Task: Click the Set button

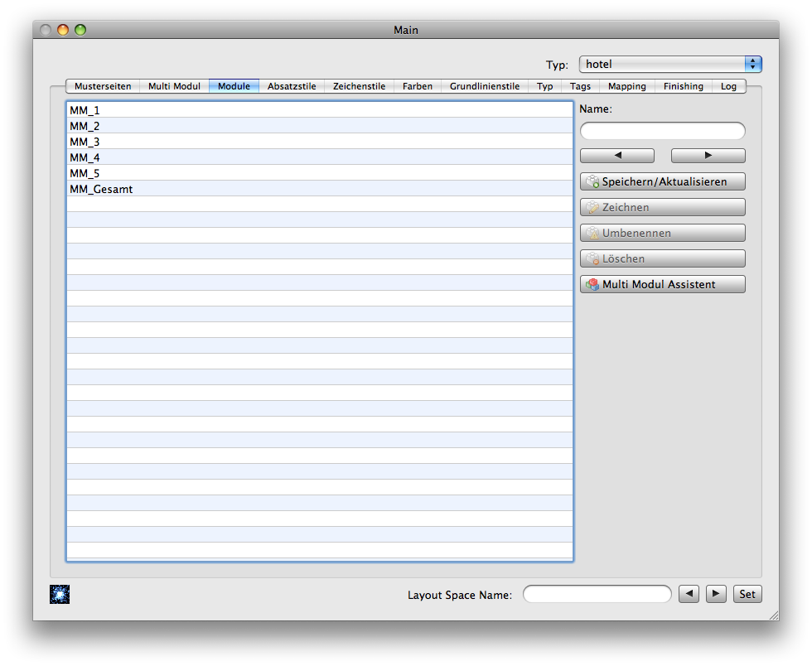Action: tap(747, 594)
